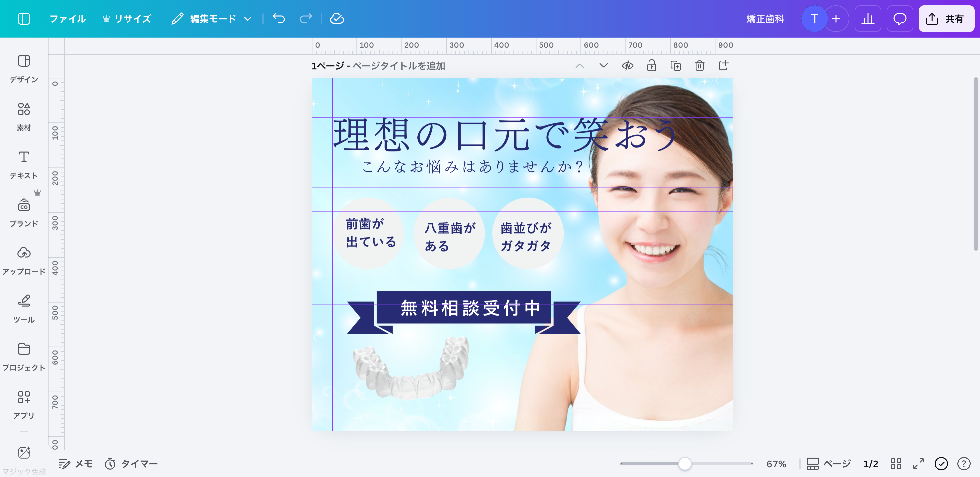
Task: Toggle the page lock icon
Action: point(651,65)
